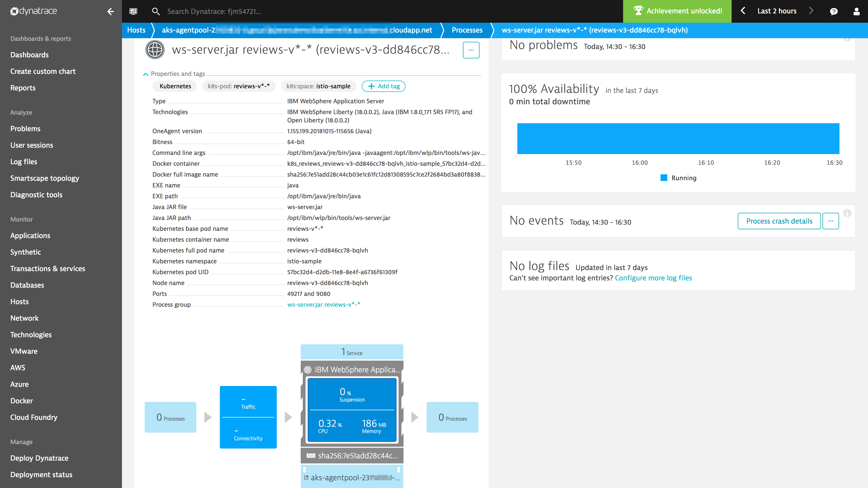Open the dashboard grid icon
This screenshot has width=868, height=488.
pyautogui.click(x=133, y=11)
